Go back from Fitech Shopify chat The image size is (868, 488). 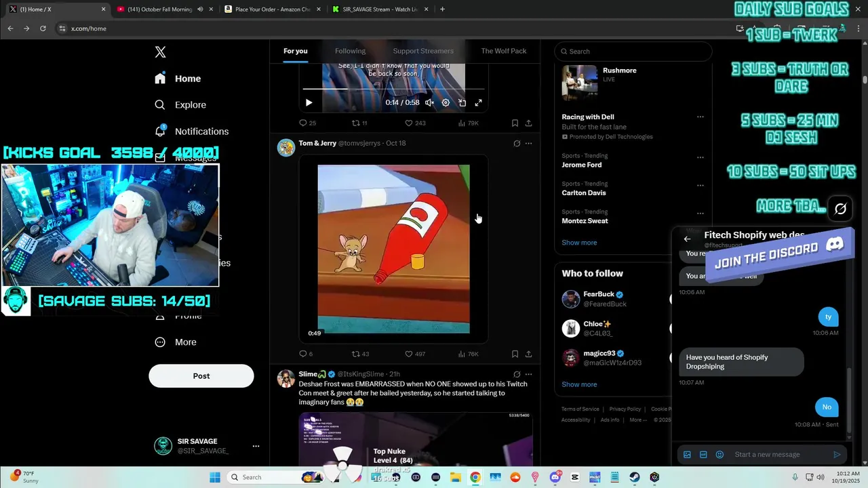[687, 239]
